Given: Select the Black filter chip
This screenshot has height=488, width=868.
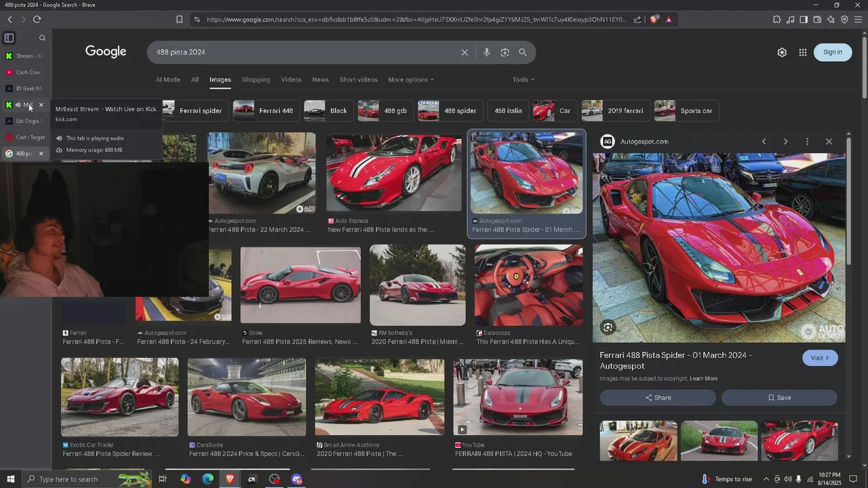Looking at the screenshot, I should point(328,110).
